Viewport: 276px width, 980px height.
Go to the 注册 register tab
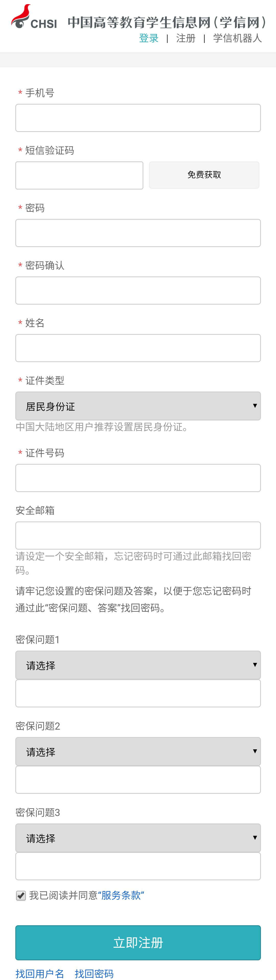[x=186, y=38]
